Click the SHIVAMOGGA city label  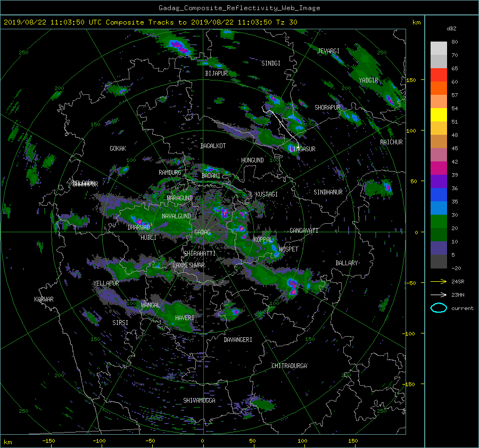(199, 401)
